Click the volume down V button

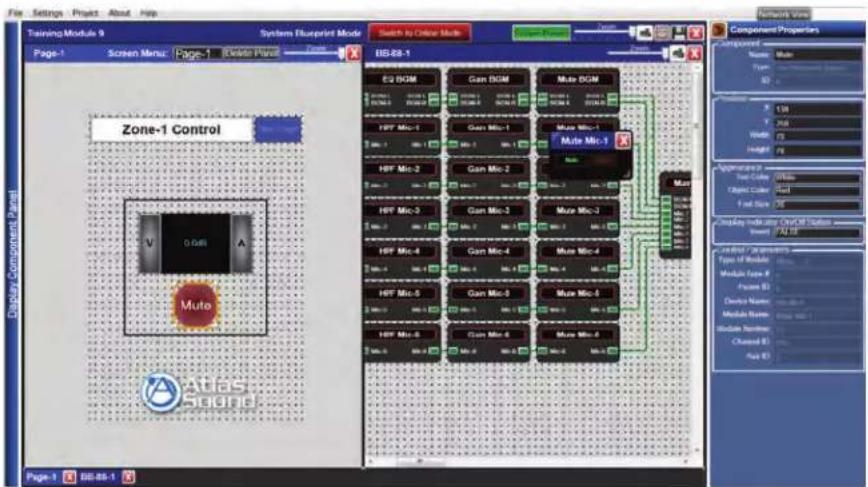pyautogui.click(x=149, y=244)
